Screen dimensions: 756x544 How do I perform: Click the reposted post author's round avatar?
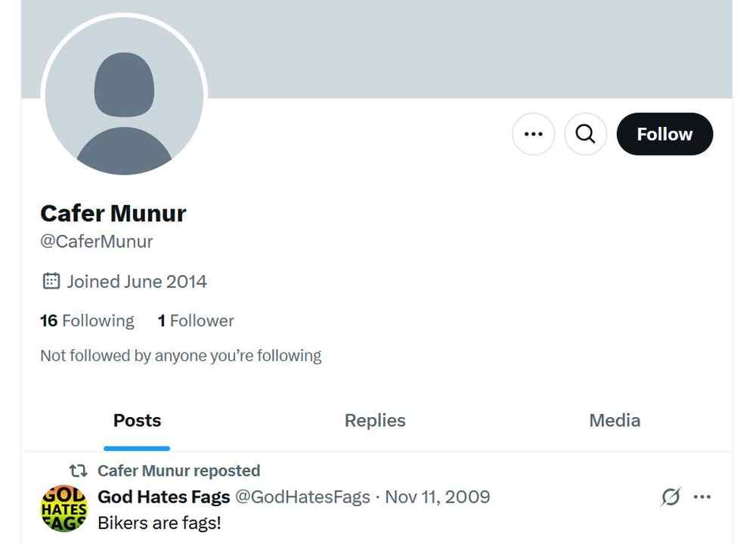64,508
